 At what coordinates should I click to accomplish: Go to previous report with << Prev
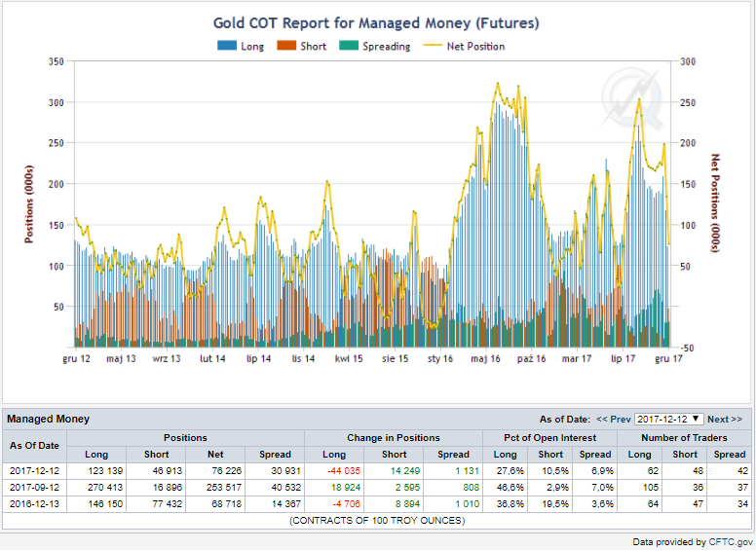(x=614, y=419)
